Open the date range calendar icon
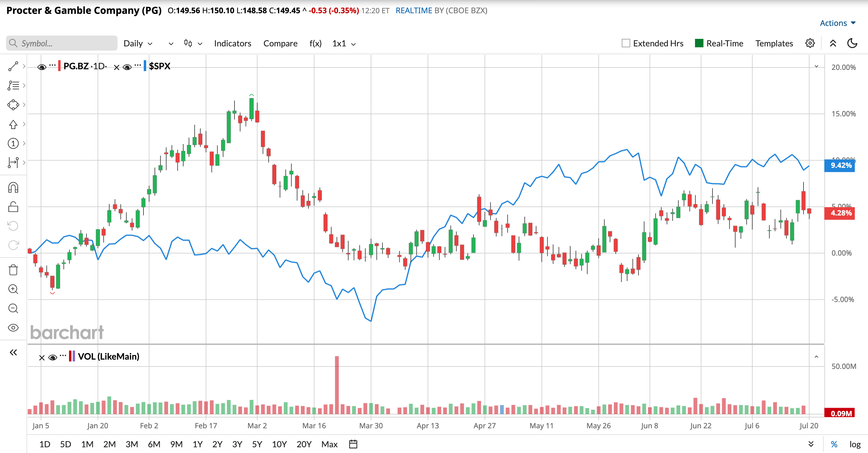Viewport: 868px width, 453px height. [x=353, y=444]
